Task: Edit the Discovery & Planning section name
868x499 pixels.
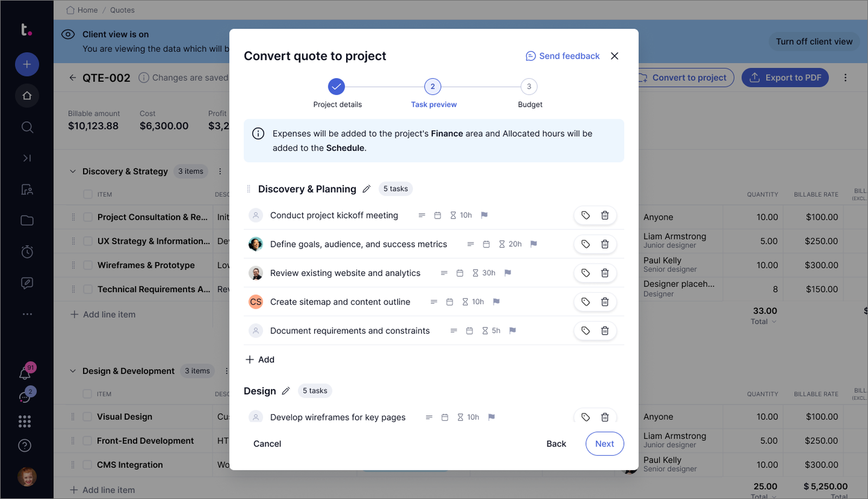Action: (x=367, y=189)
